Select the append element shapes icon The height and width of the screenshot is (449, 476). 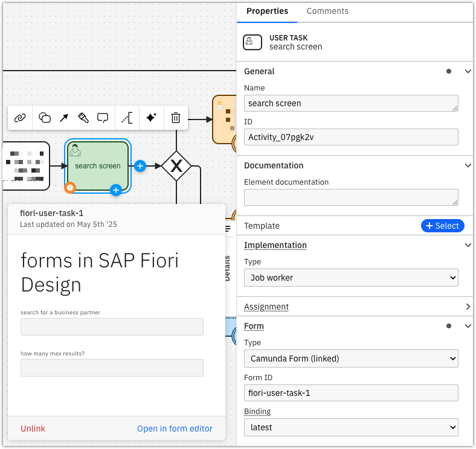tap(45, 118)
